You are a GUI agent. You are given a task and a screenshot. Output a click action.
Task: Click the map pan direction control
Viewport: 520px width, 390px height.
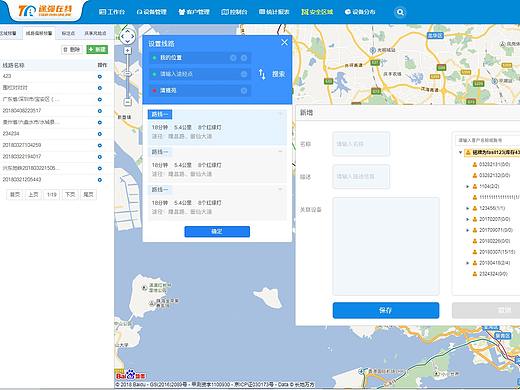[127, 36]
